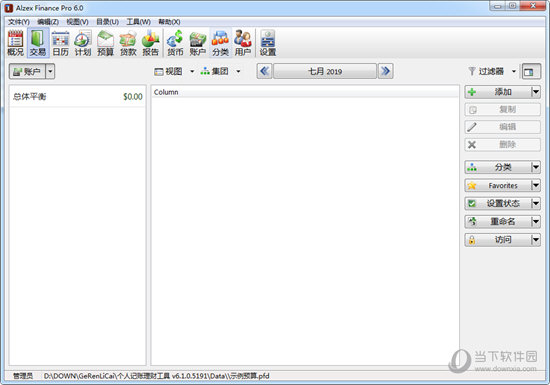This screenshot has width=550, height=385.
Task: Expand the 重命名 dropdown arrow
Action: (536, 222)
